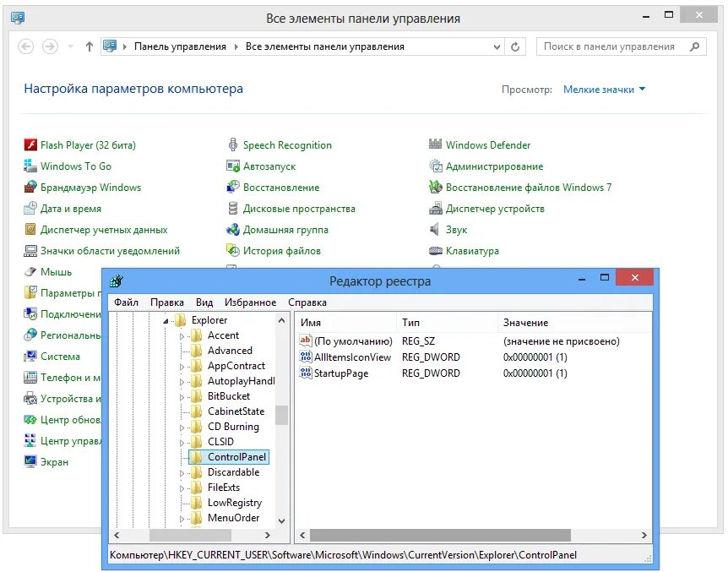Click the Экран icon
This screenshot has height=572, width=728.
pyautogui.click(x=30, y=462)
